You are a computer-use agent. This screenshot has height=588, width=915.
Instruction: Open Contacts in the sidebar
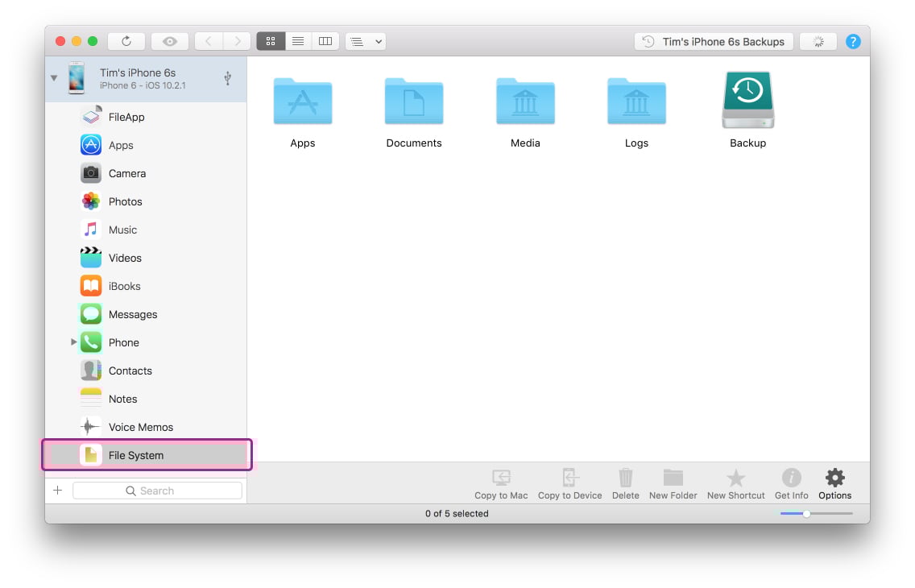point(146,371)
